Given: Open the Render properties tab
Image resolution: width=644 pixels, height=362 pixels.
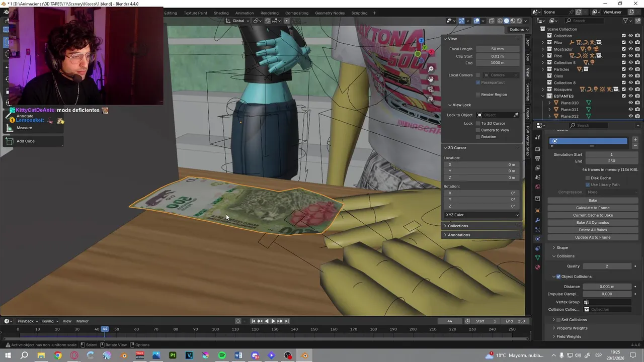Looking at the screenshot, I should (537, 149).
